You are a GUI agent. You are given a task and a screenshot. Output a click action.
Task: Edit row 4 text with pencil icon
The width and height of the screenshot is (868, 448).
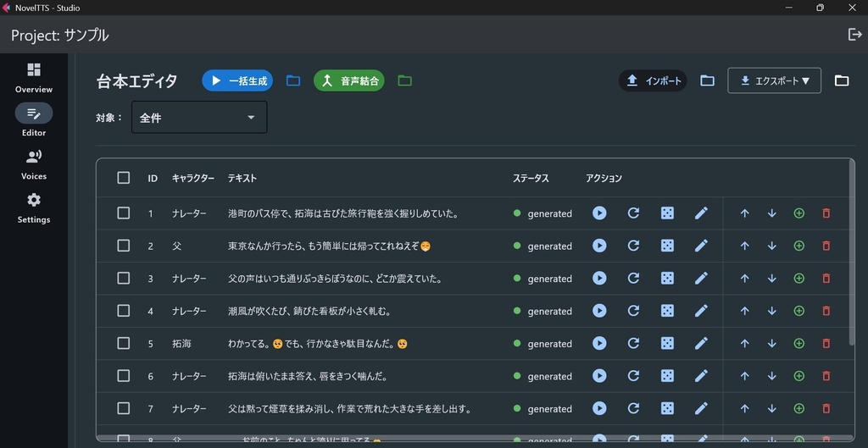coord(701,311)
